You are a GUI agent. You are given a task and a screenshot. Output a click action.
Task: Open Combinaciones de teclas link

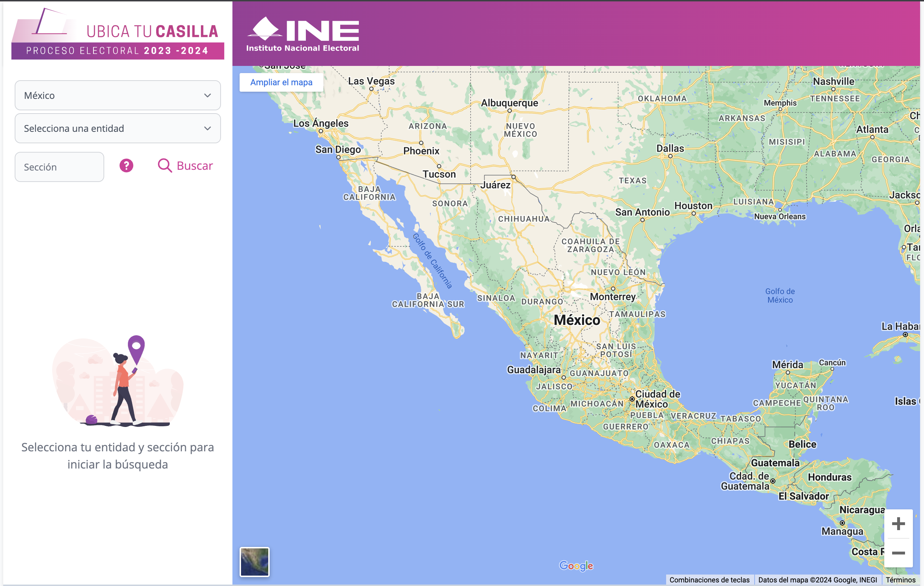point(709,580)
